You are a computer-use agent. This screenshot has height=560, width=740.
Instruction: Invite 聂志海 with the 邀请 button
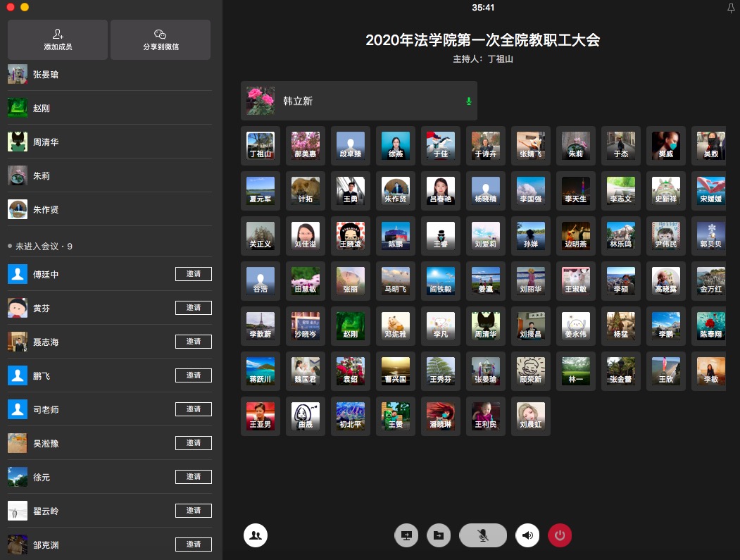(x=194, y=342)
